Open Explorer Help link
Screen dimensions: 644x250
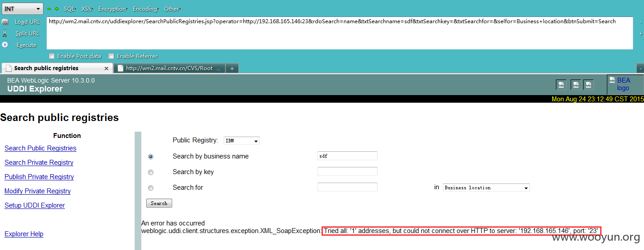(24, 234)
